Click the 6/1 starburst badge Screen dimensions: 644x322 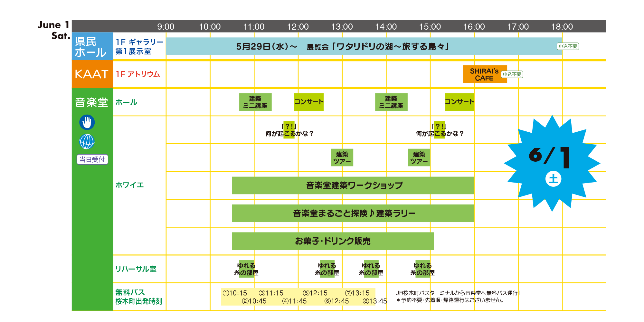pyautogui.click(x=552, y=163)
